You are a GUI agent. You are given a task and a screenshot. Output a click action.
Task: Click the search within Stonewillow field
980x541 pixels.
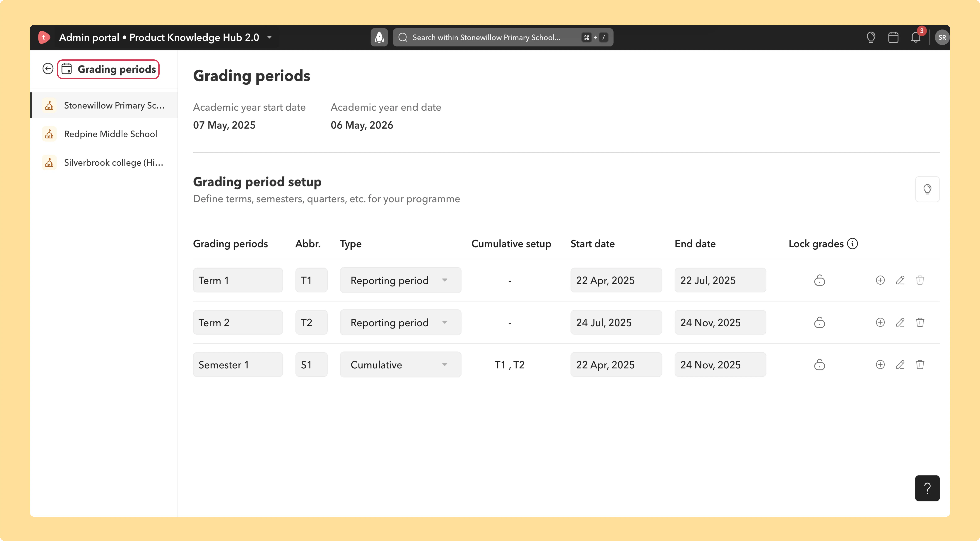[x=503, y=37]
